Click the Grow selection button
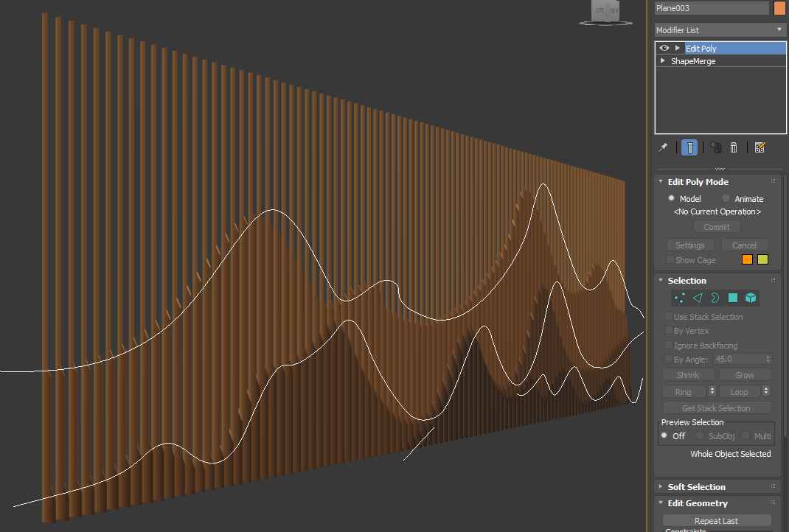Image resolution: width=789 pixels, height=532 pixels. click(x=745, y=374)
